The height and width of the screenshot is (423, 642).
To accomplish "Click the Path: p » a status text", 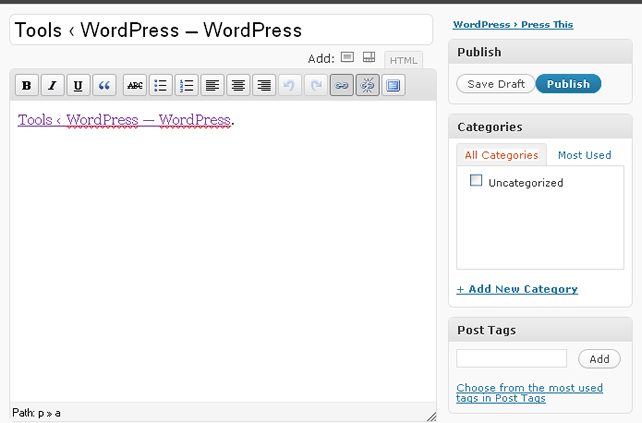I will click(36, 413).
